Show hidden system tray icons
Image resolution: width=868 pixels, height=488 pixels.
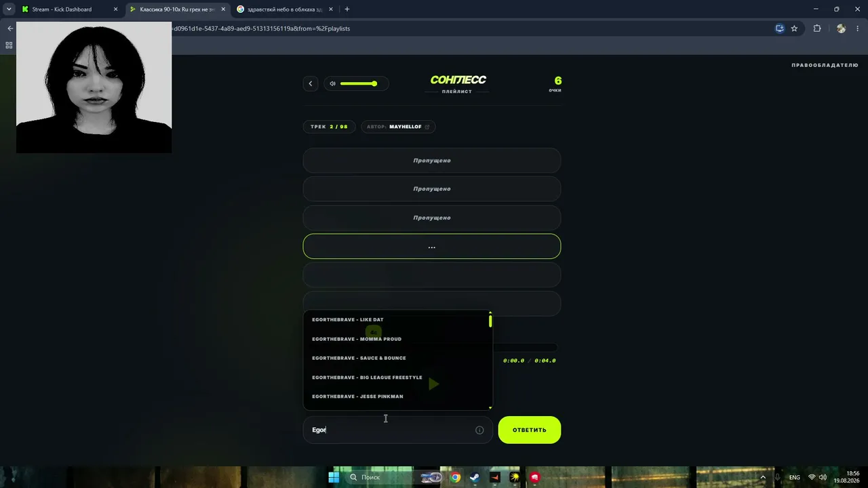763,477
